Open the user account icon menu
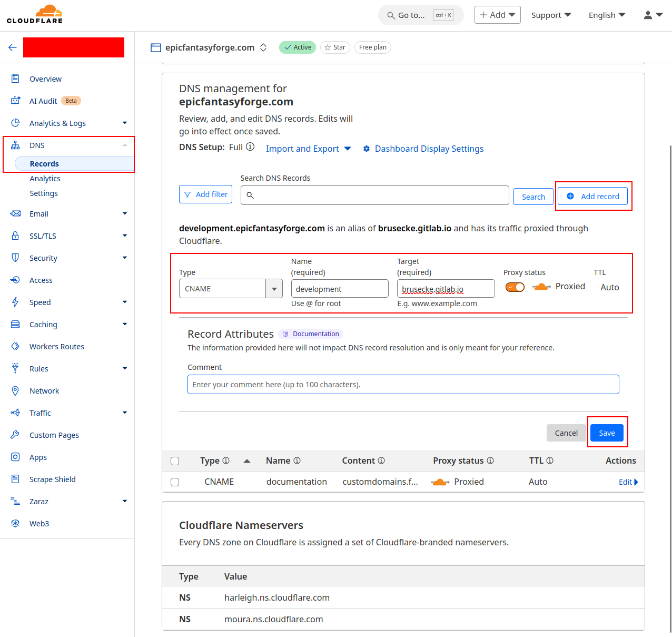672x637 pixels. pyautogui.click(x=653, y=15)
